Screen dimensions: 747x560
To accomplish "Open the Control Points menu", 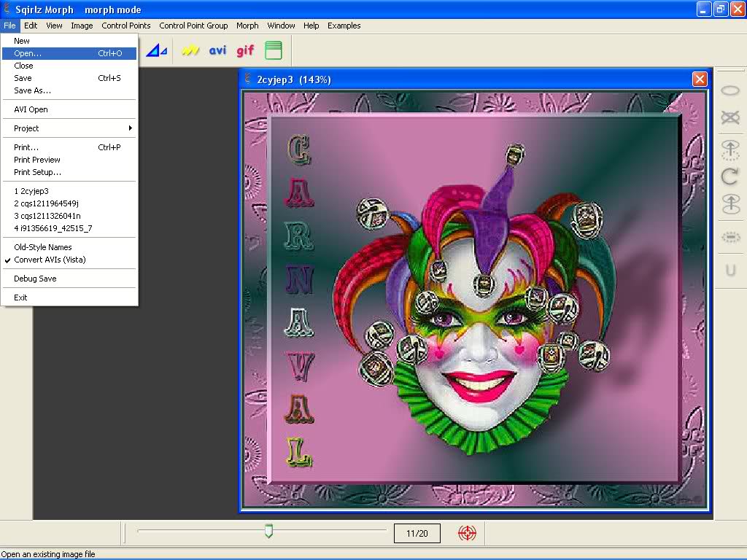I will pyautogui.click(x=125, y=26).
